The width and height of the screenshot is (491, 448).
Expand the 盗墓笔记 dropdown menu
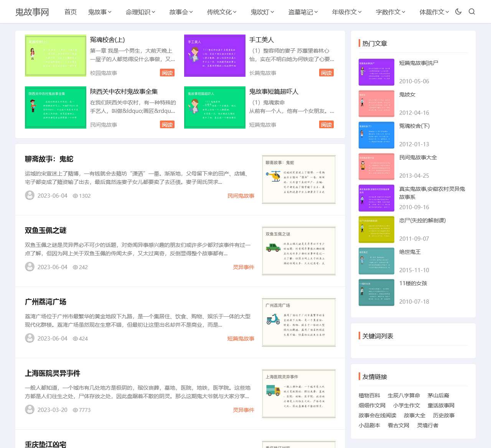[x=303, y=12]
